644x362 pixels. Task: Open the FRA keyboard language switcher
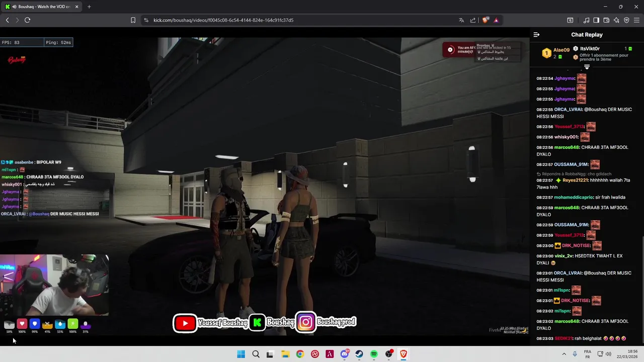coord(588,354)
